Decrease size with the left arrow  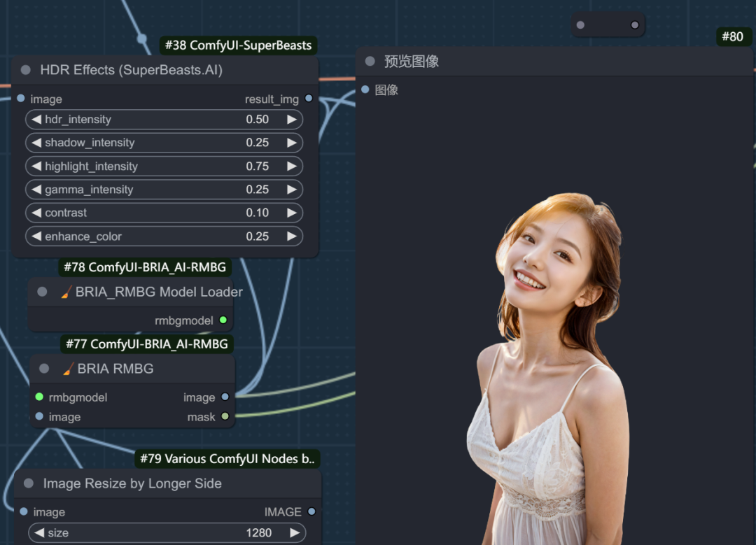click(x=39, y=532)
